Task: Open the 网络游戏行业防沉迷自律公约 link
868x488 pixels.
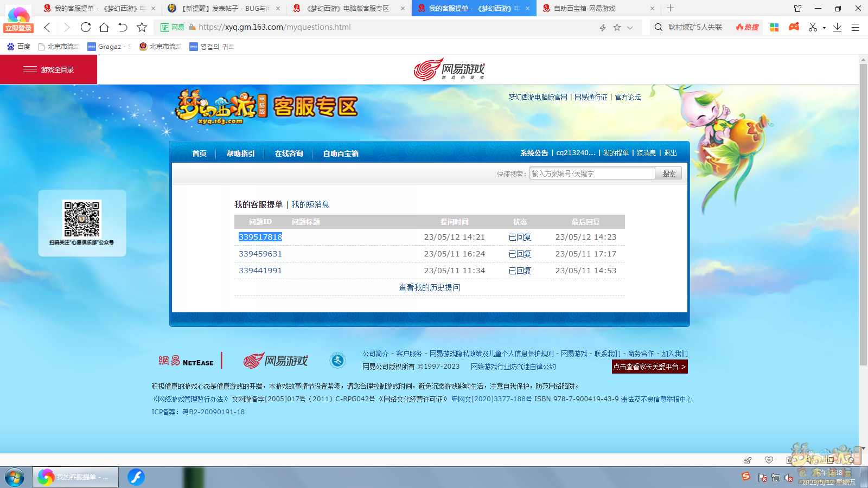Action: tap(513, 367)
